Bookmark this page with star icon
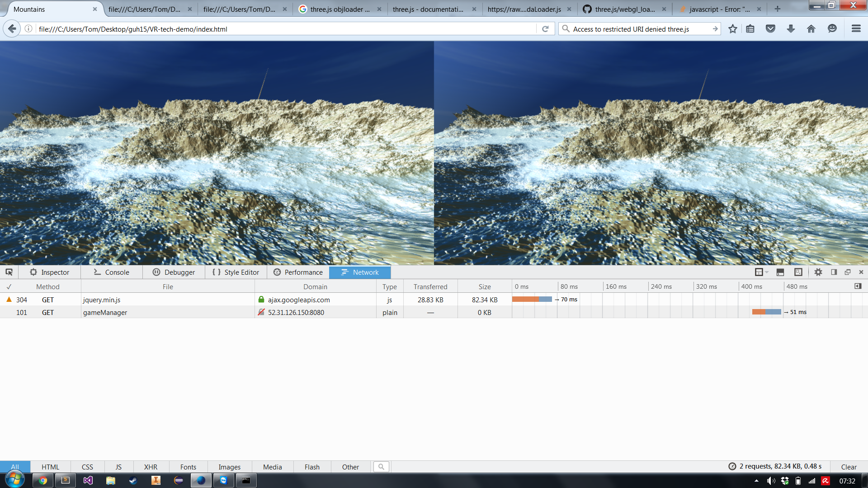 732,29
